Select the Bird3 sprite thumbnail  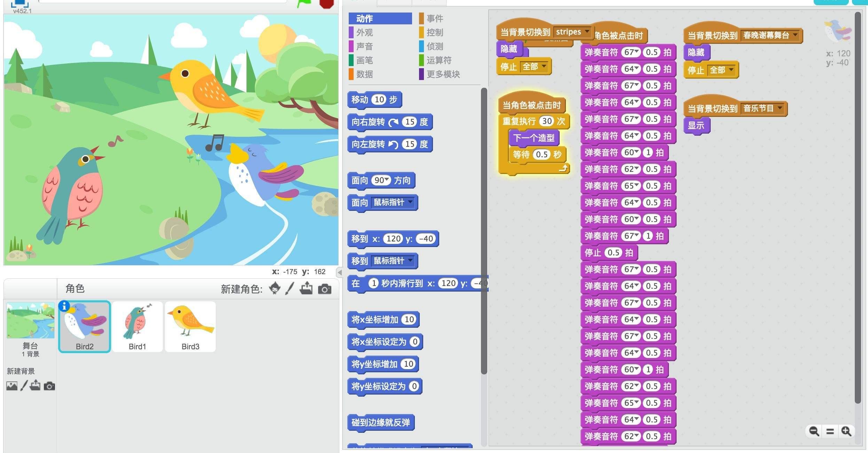point(190,327)
